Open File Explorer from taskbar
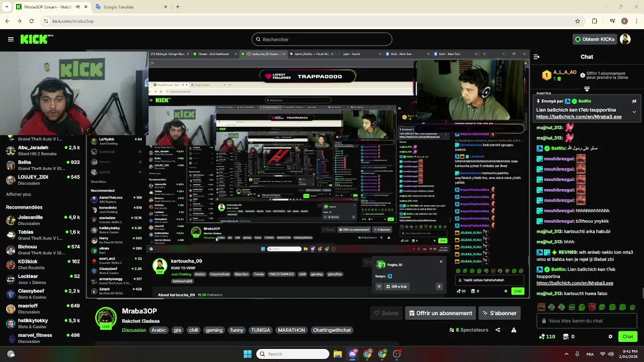Viewport: 644px width, 362px height. (338, 354)
